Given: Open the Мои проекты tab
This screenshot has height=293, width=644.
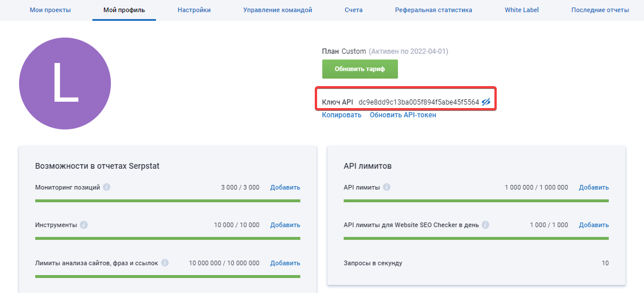Looking at the screenshot, I should pyautogui.click(x=50, y=10).
